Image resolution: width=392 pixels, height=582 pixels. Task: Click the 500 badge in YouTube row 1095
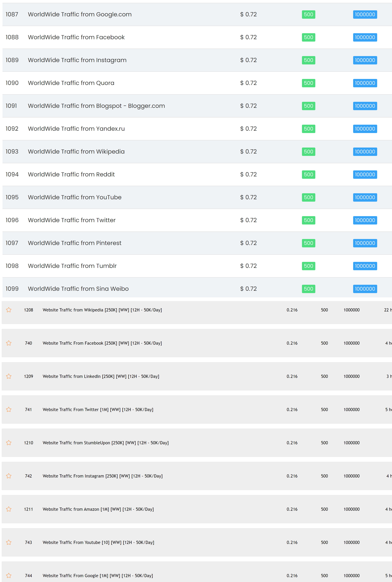pyautogui.click(x=308, y=197)
